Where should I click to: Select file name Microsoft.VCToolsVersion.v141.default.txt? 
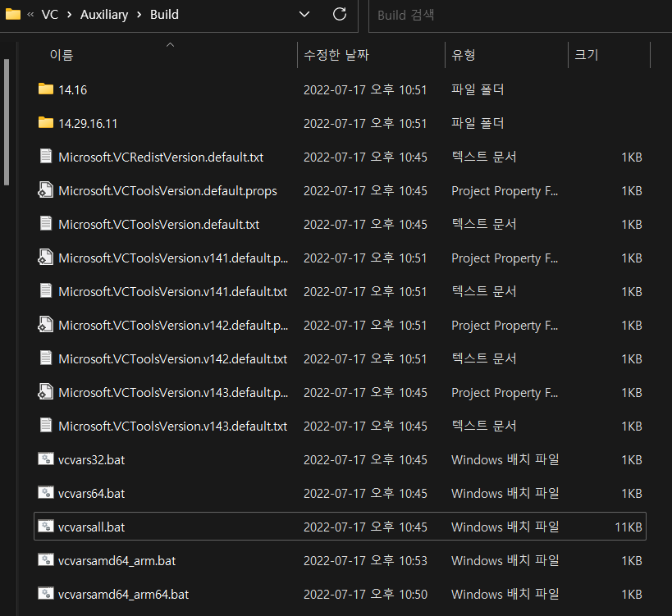point(172,292)
